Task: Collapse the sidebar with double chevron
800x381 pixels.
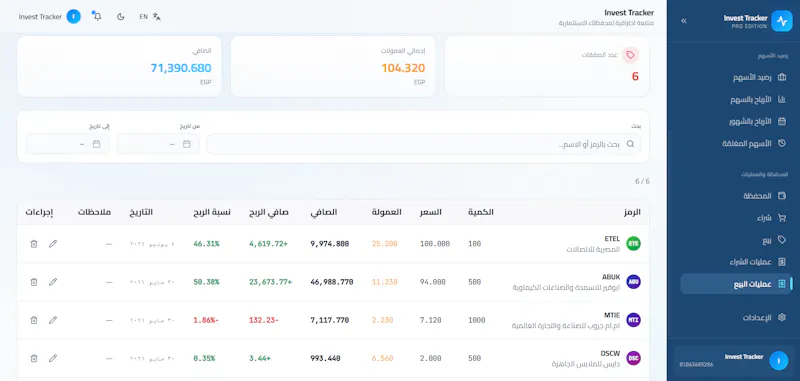Action: pyautogui.click(x=684, y=21)
